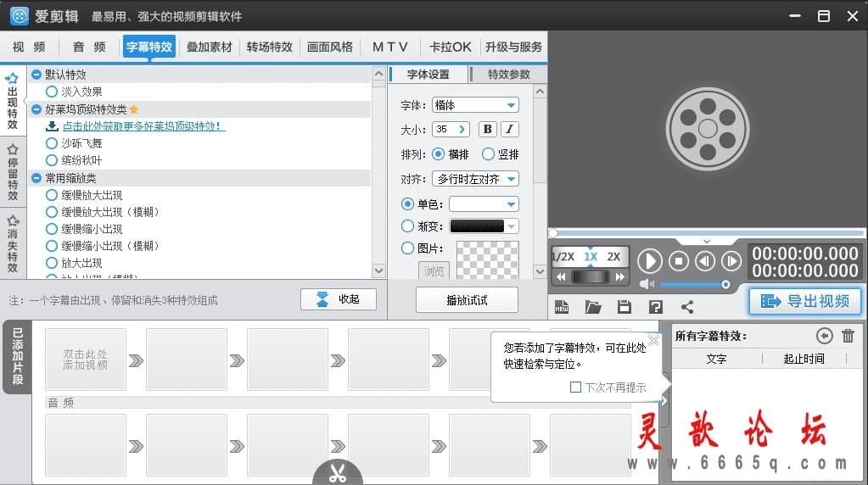Select 淡入效果 effect radio
The width and height of the screenshot is (868, 485).
click(x=52, y=92)
